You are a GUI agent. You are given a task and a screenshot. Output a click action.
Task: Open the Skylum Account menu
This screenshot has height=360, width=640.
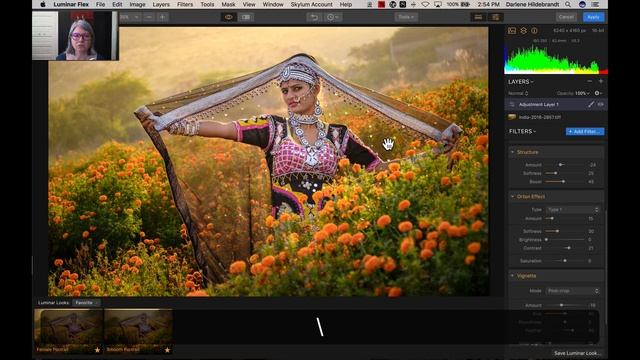click(311, 4)
